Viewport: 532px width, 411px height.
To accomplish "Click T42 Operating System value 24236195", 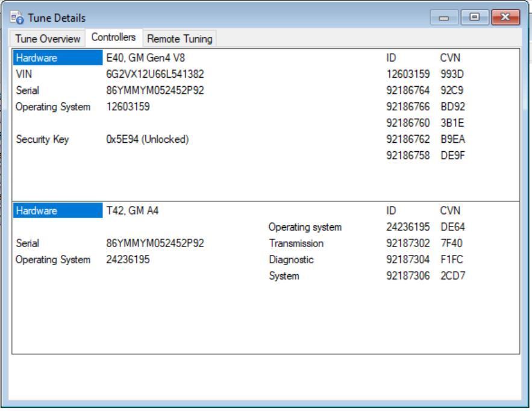I will tap(128, 260).
